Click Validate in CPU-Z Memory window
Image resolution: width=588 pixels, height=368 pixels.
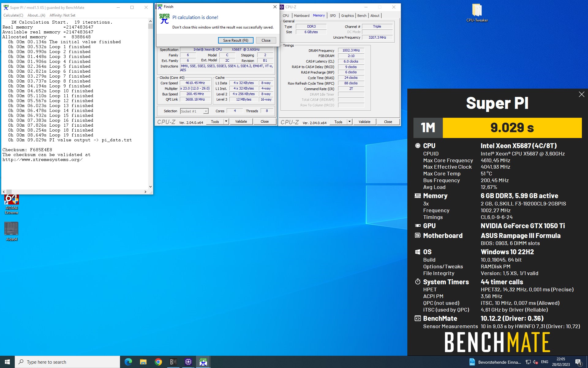[364, 122]
